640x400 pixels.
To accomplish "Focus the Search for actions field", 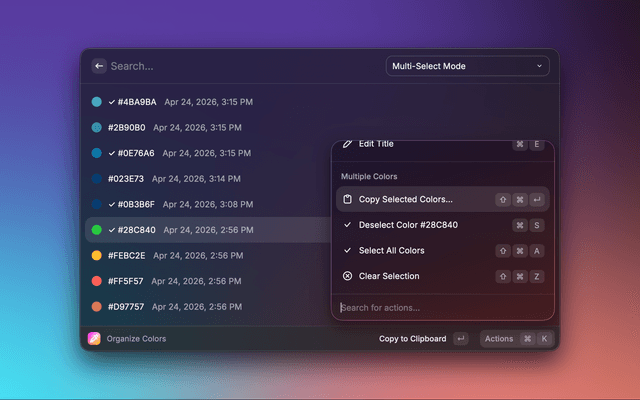I will click(440, 308).
